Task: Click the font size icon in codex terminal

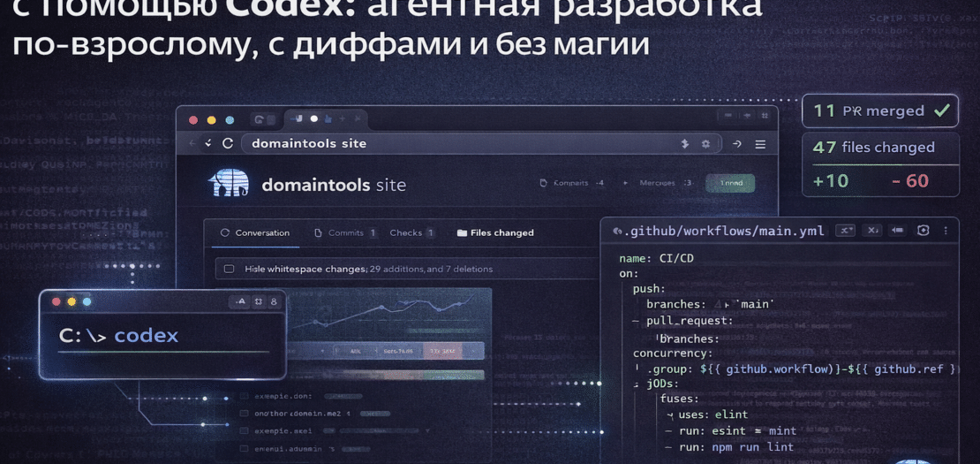Action: 240,301
